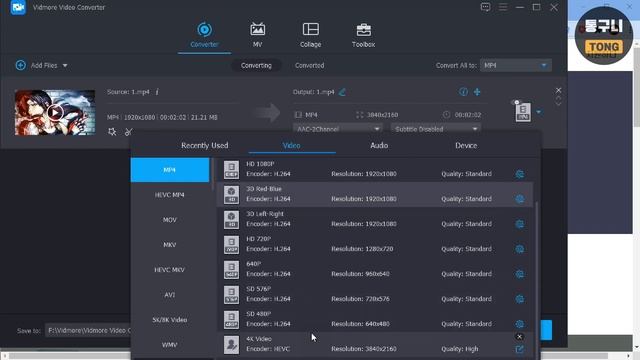Choose the HD 1080P preset
The width and height of the screenshot is (640, 360).
375,169
